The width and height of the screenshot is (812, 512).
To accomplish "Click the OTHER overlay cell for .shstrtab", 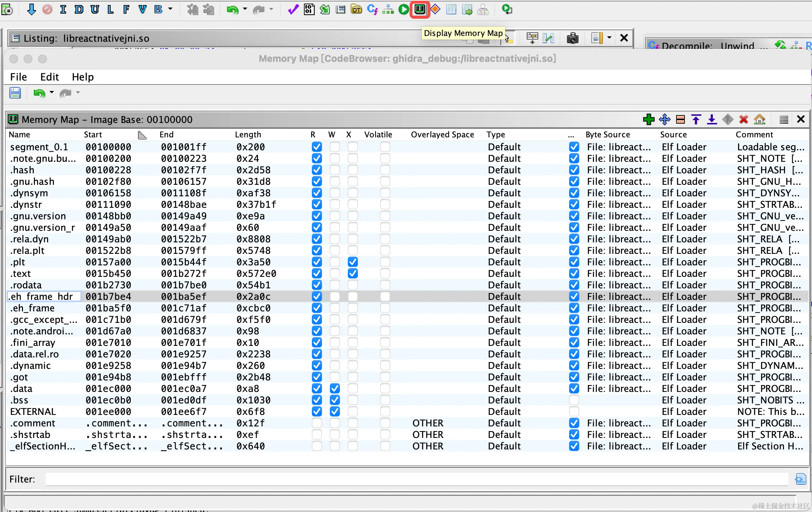I will click(x=428, y=434).
